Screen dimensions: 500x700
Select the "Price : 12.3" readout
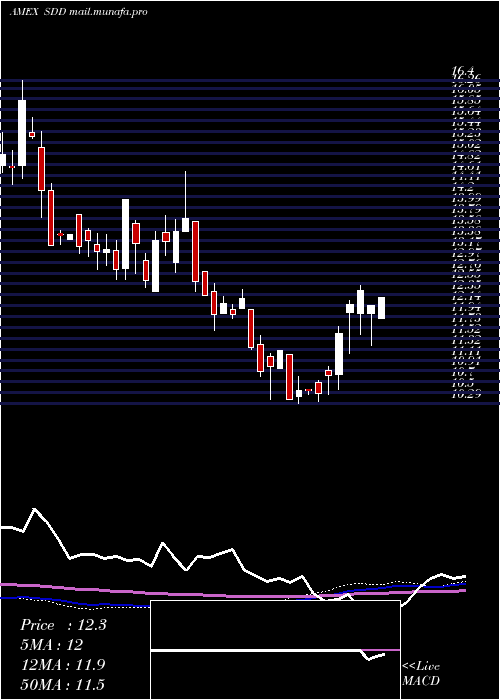tap(63, 625)
